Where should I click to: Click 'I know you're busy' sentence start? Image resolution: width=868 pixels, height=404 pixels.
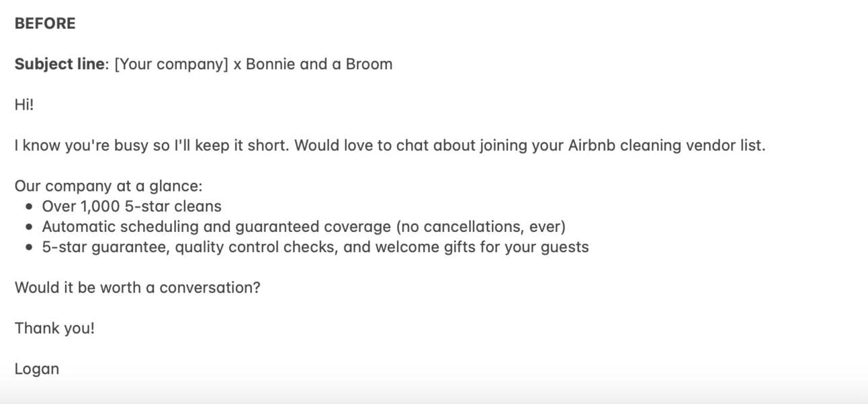(x=81, y=145)
